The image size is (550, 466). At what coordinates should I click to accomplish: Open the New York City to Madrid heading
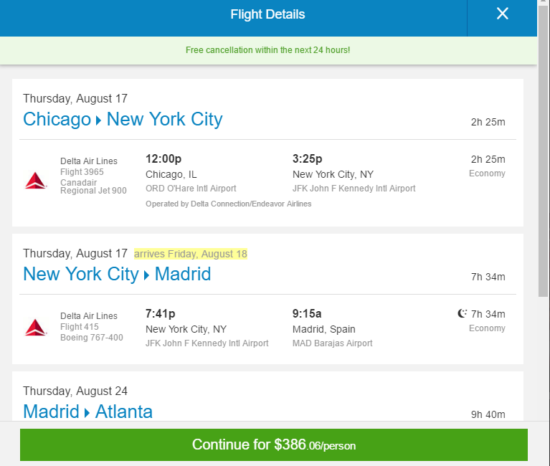coord(117,274)
